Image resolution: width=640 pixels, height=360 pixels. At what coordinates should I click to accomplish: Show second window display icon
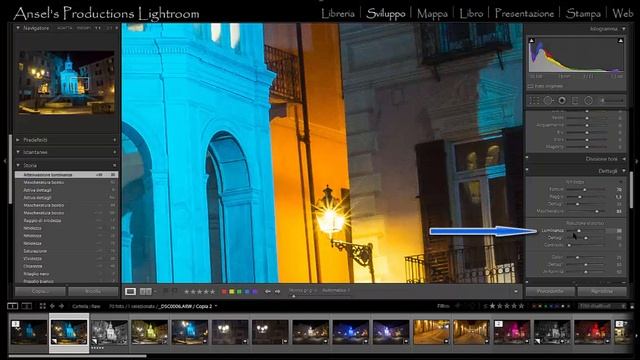click(x=27, y=306)
